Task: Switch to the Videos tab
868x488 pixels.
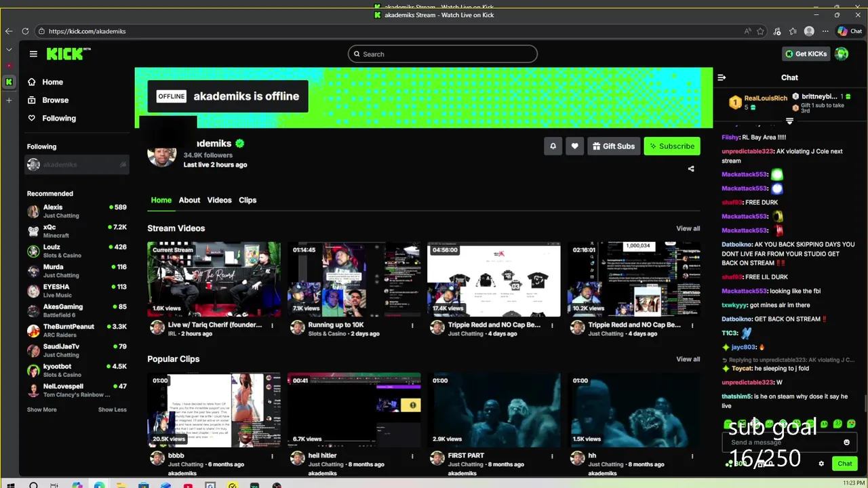Action: (x=219, y=200)
